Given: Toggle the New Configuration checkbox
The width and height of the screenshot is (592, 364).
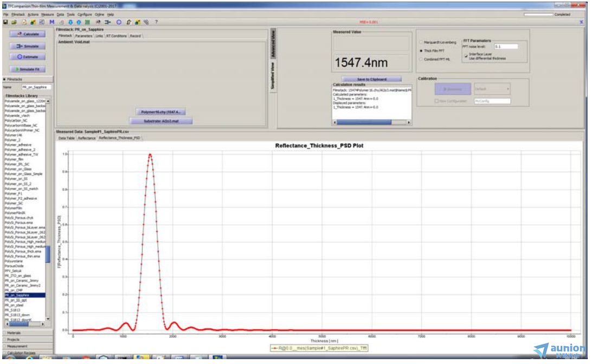Looking at the screenshot, I should 436,101.
